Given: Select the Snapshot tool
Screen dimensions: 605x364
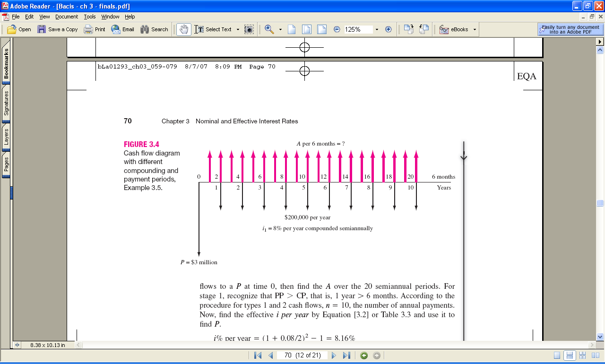Looking at the screenshot, I should click(x=248, y=29).
